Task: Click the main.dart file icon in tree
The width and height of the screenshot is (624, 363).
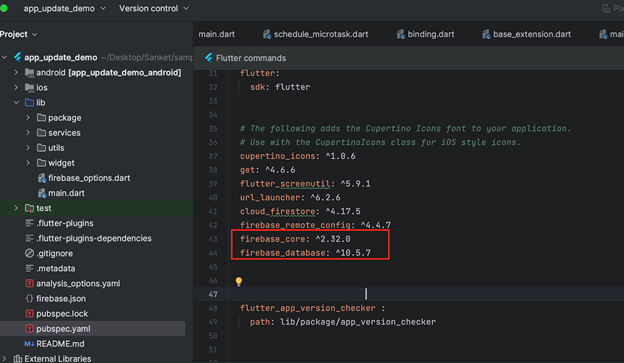Action: [x=42, y=193]
